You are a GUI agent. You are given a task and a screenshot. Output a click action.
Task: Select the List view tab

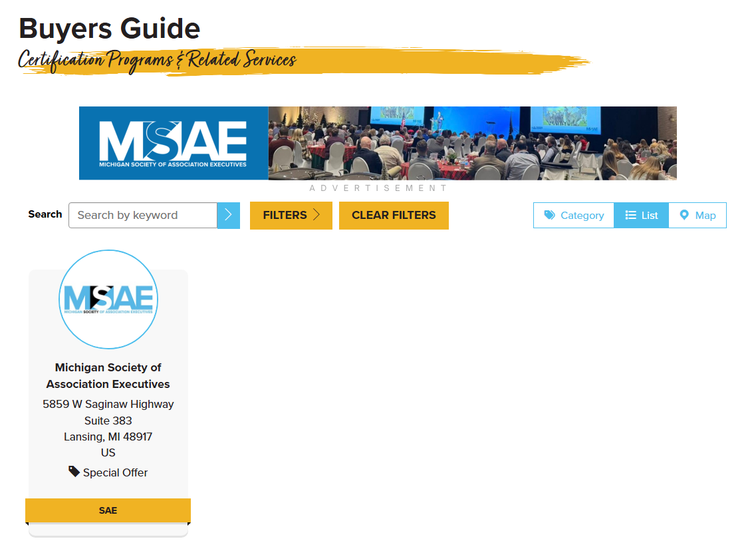click(641, 216)
